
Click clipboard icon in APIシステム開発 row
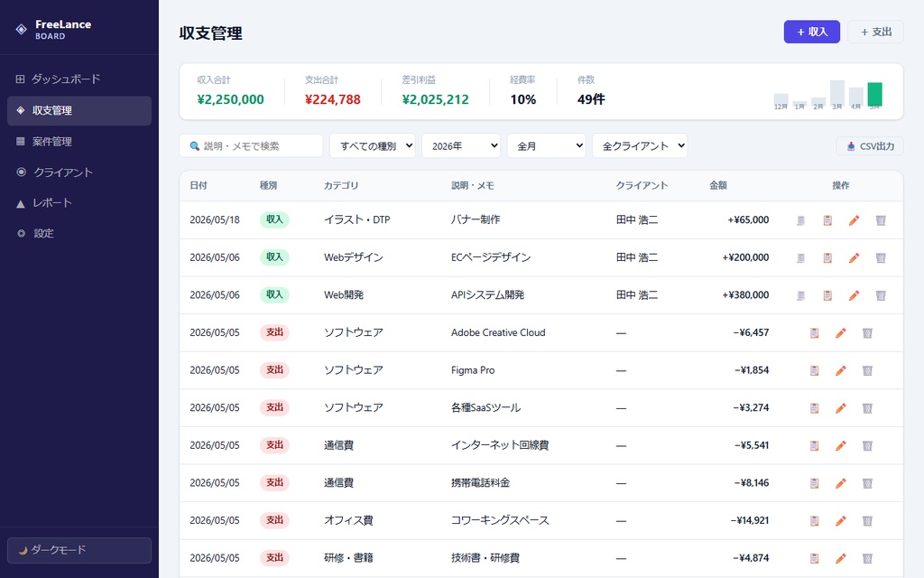827,295
